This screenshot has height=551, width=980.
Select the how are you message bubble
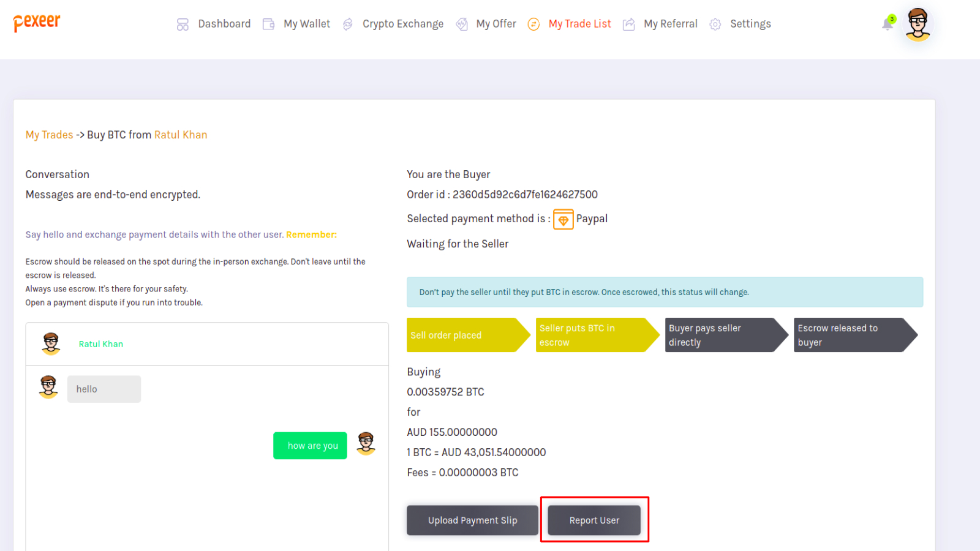click(x=310, y=446)
